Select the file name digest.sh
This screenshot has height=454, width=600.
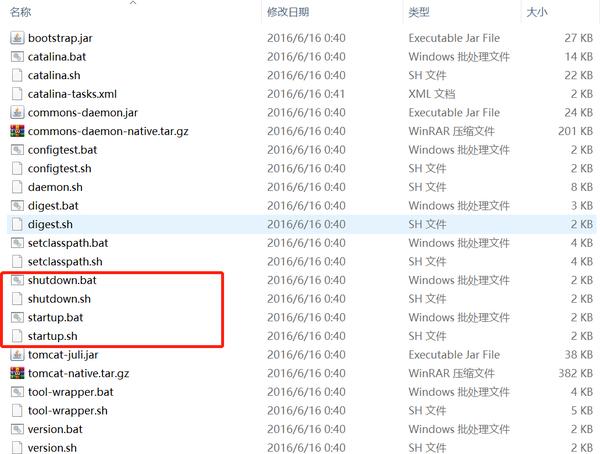(50, 225)
